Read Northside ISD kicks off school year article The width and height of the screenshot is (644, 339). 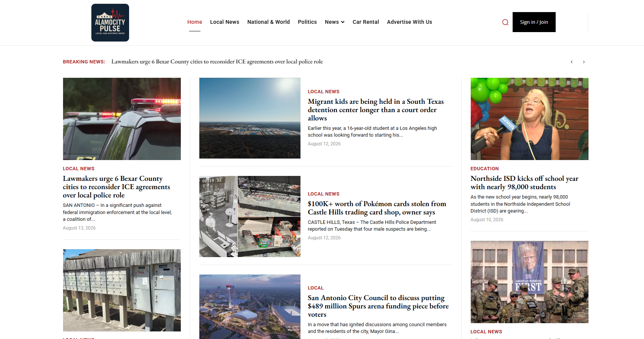point(524,183)
